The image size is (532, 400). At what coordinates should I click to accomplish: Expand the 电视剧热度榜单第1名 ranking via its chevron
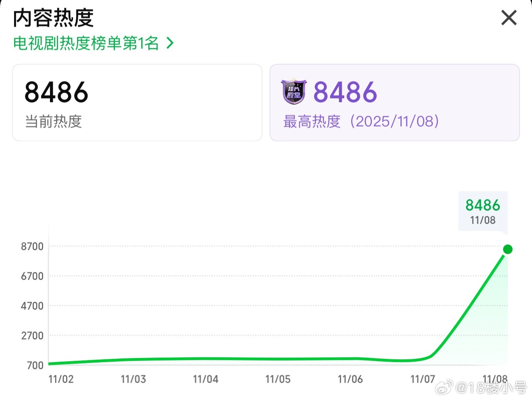pos(170,43)
